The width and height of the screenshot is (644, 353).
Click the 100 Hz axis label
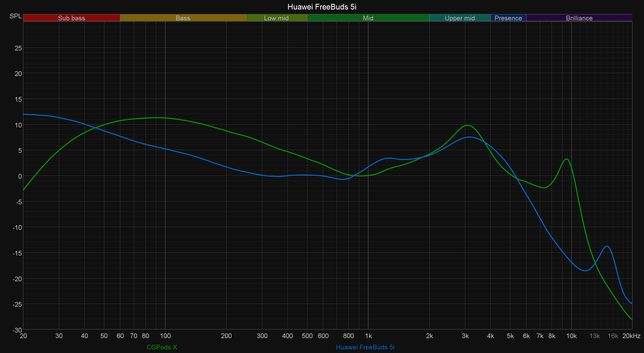[165, 336]
